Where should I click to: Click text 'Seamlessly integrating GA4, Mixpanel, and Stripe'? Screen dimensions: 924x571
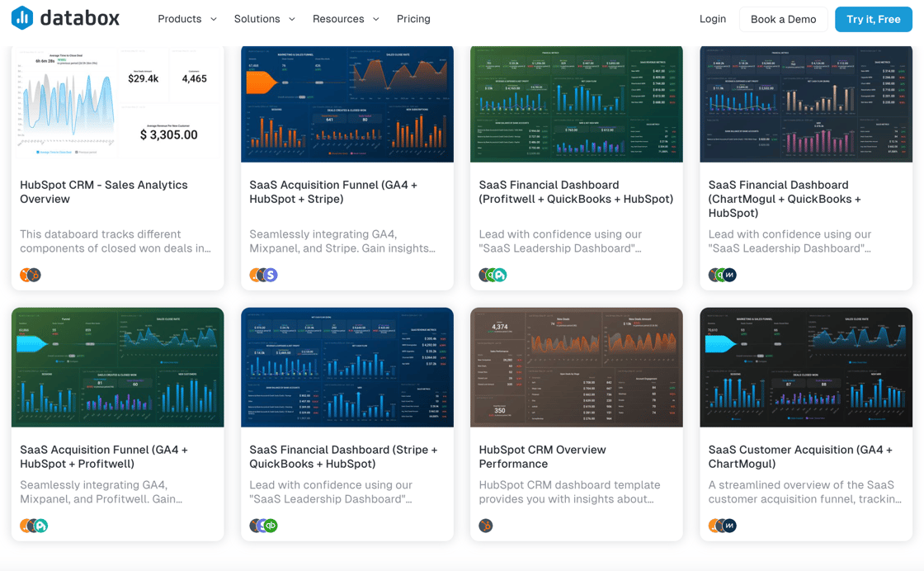[342, 241]
